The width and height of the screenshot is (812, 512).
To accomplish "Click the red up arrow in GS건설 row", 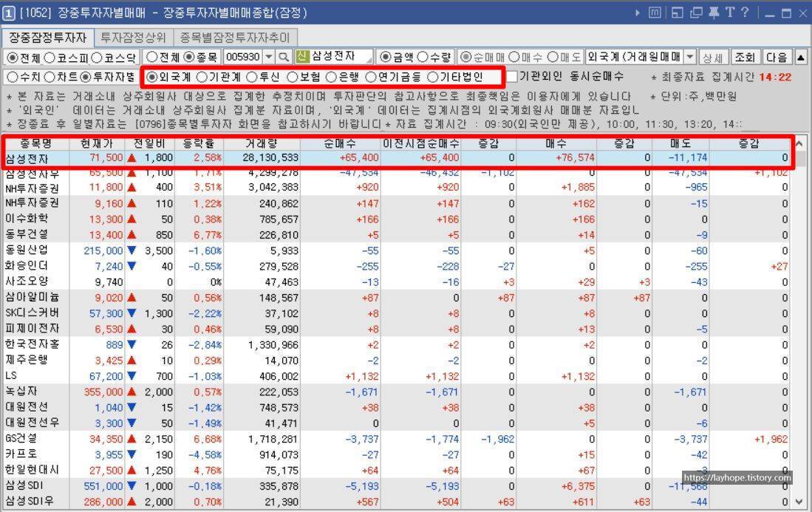I will 132,439.
